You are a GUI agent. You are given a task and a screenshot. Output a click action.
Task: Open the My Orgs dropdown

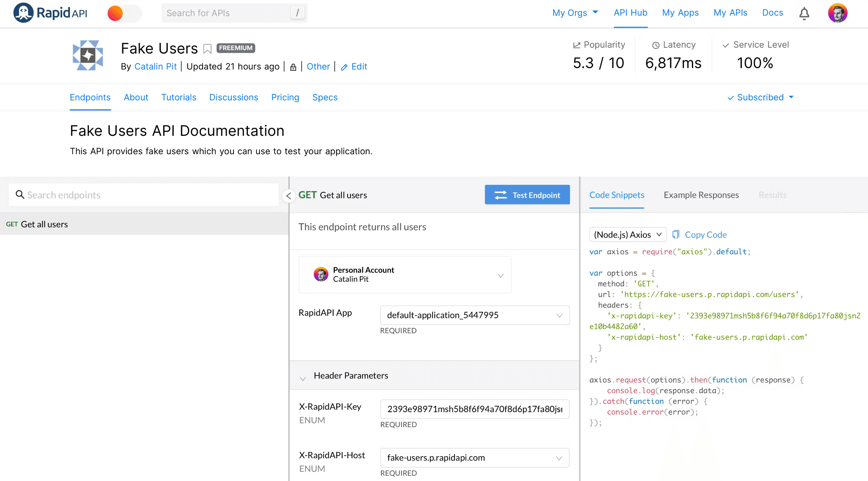tap(575, 13)
